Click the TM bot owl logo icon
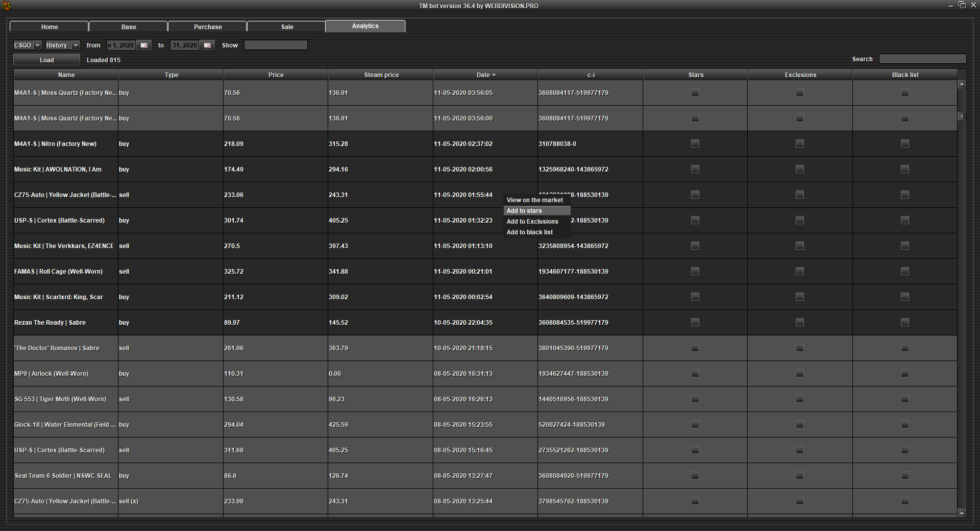 pos(7,6)
